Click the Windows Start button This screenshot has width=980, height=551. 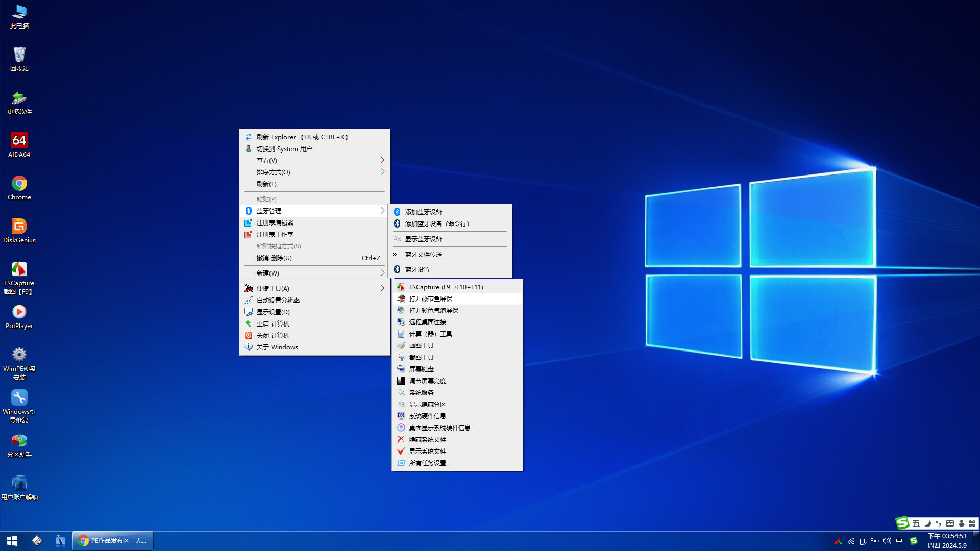pyautogui.click(x=12, y=541)
